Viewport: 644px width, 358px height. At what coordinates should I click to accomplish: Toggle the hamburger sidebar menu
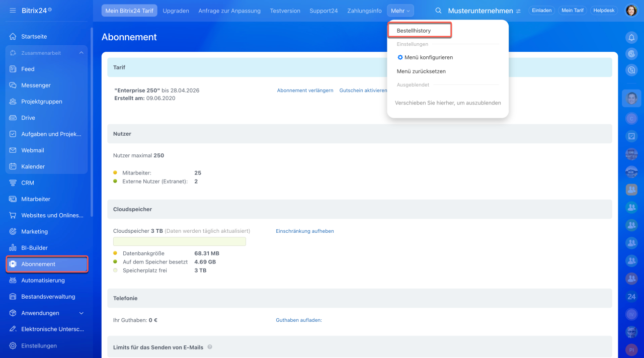click(13, 11)
